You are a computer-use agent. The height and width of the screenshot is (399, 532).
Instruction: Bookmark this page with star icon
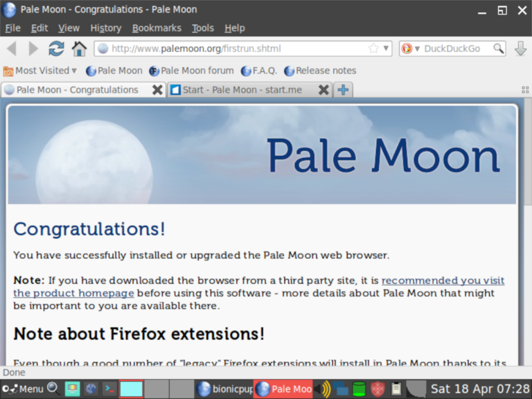click(x=373, y=48)
